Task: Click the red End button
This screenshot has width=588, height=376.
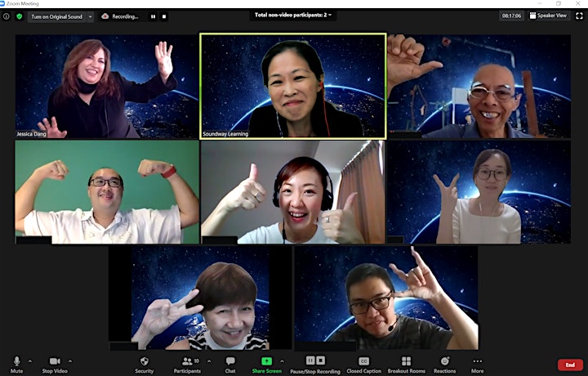Action: (570, 365)
